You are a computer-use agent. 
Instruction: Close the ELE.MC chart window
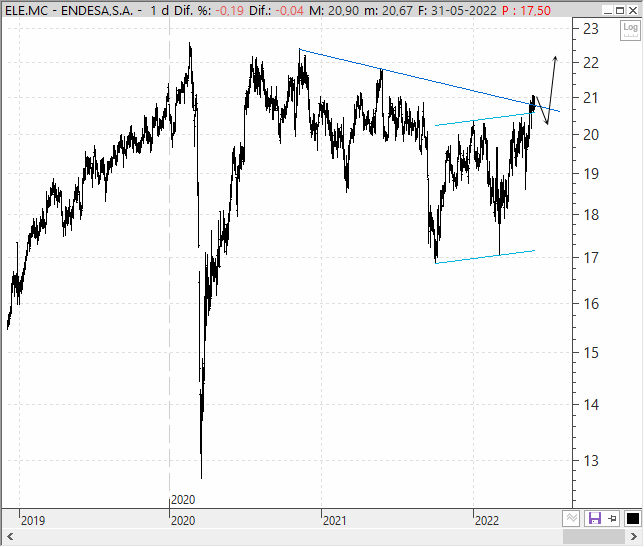(x=633, y=10)
